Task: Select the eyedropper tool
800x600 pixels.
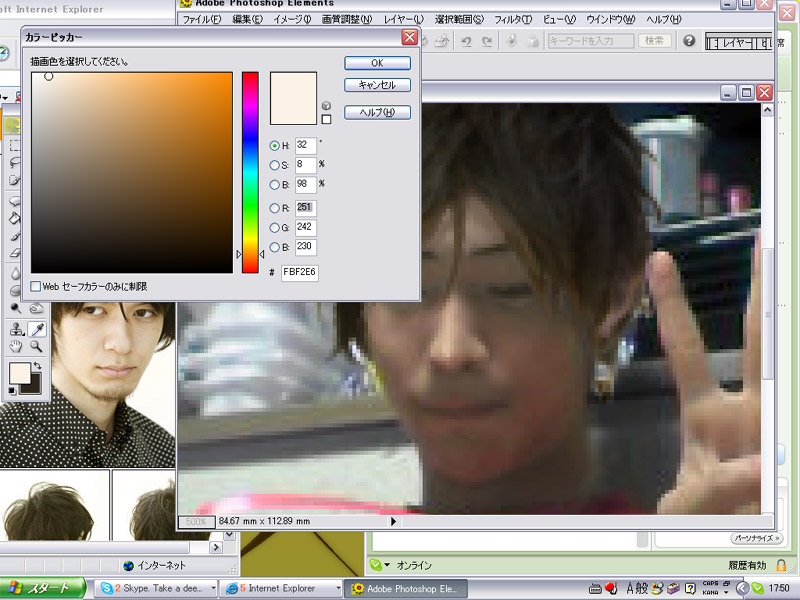Action: pos(37,329)
